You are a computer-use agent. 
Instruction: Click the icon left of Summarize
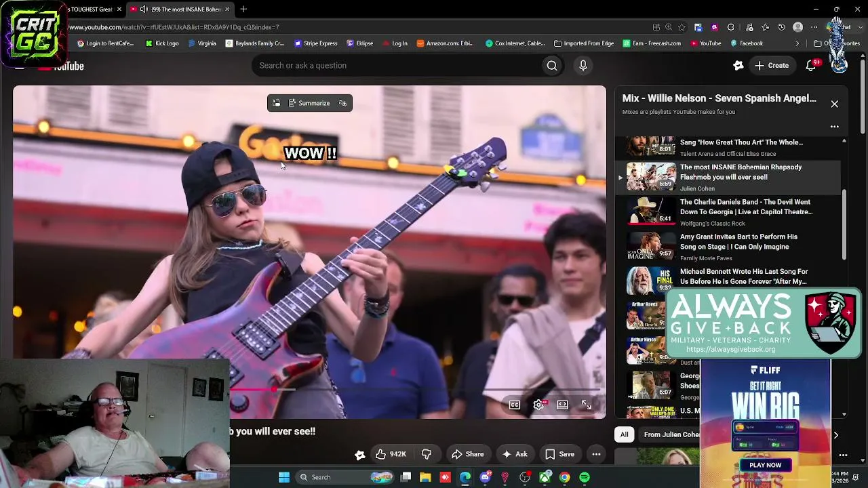[276, 103]
